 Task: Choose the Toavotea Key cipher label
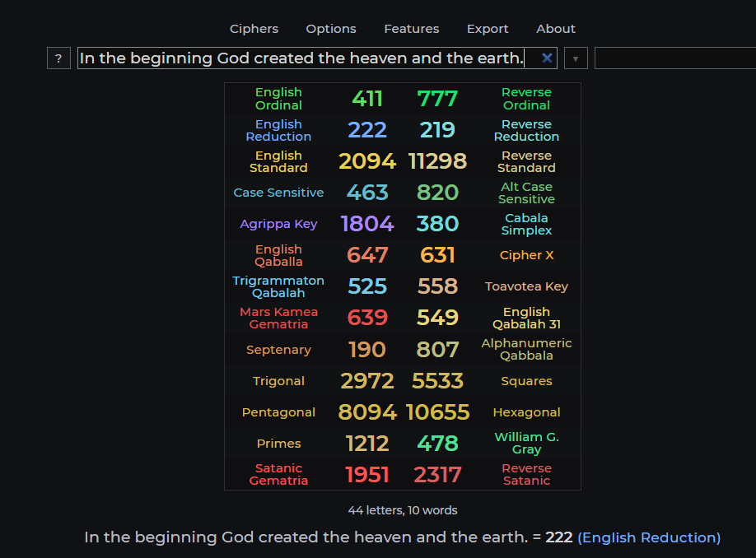(x=526, y=286)
